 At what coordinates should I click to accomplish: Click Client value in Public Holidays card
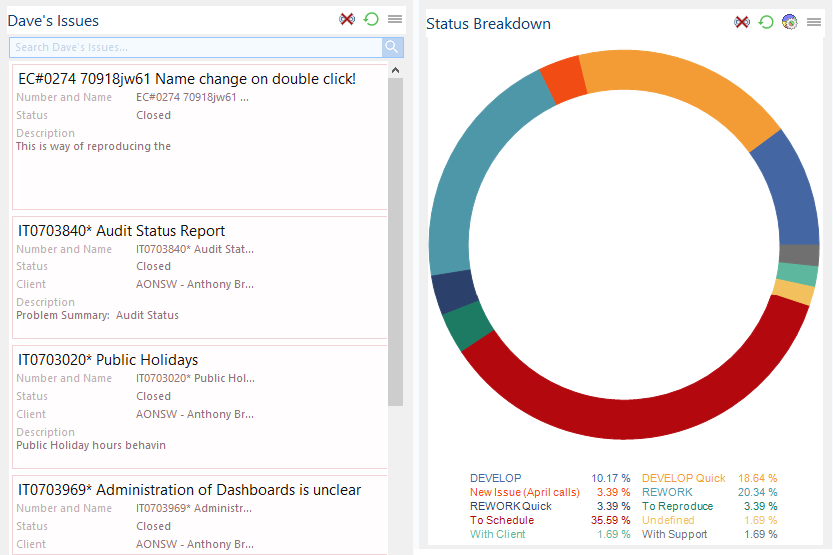click(x=195, y=414)
